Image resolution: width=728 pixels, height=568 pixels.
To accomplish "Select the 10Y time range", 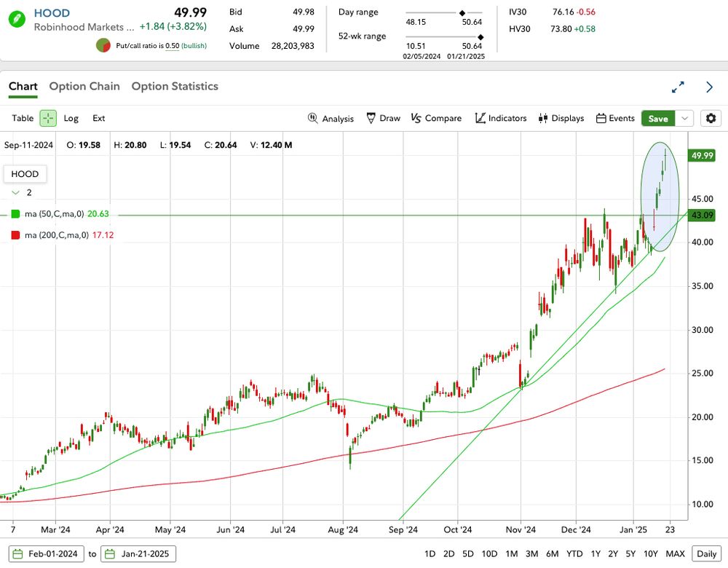I will pyautogui.click(x=651, y=554).
